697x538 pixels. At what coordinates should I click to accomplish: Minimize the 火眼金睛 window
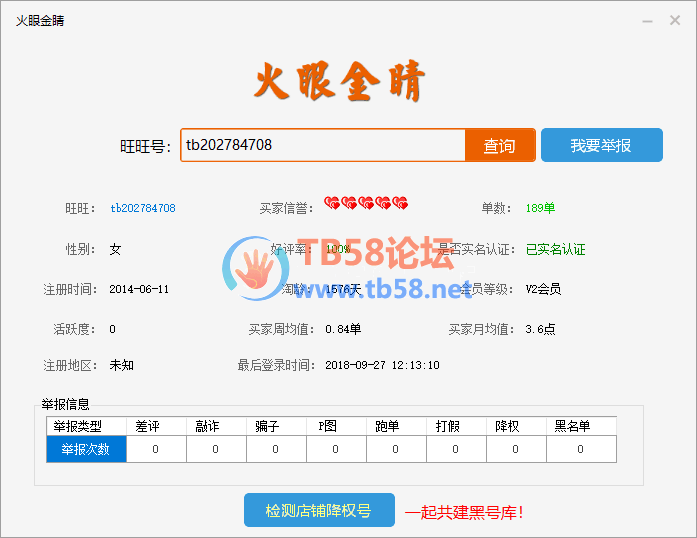coord(649,20)
